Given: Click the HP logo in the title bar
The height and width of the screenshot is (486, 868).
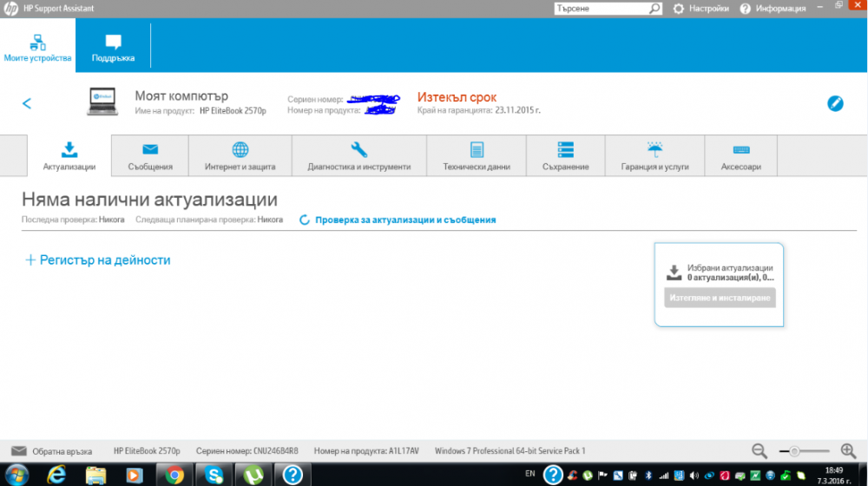Looking at the screenshot, I should pos(10,9).
